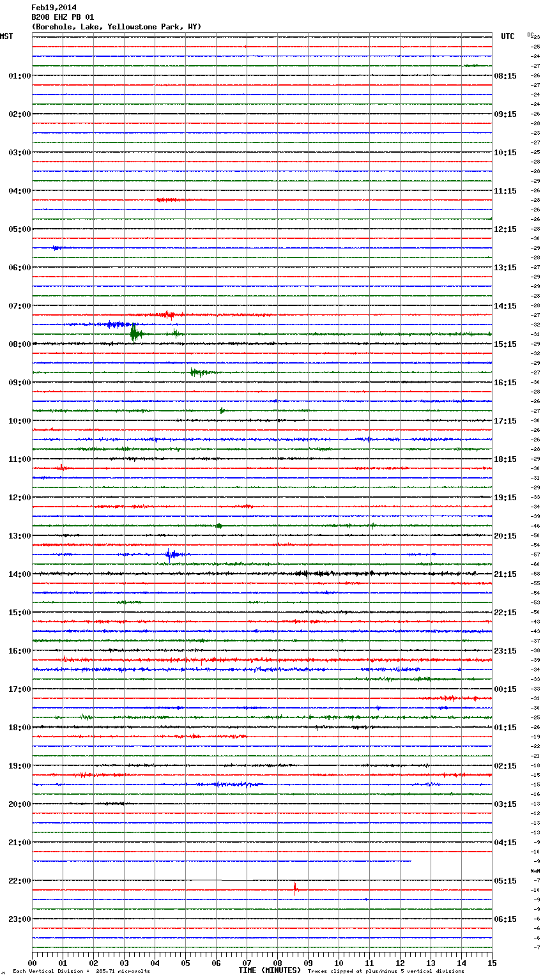The height and width of the screenshot is (980, 543).
Task: Click the 12 minute tick label
Action: (401, 963)
